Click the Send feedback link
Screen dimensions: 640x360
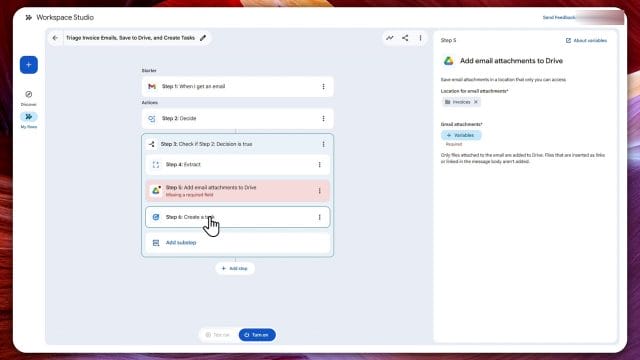click(x=559, y=18)
